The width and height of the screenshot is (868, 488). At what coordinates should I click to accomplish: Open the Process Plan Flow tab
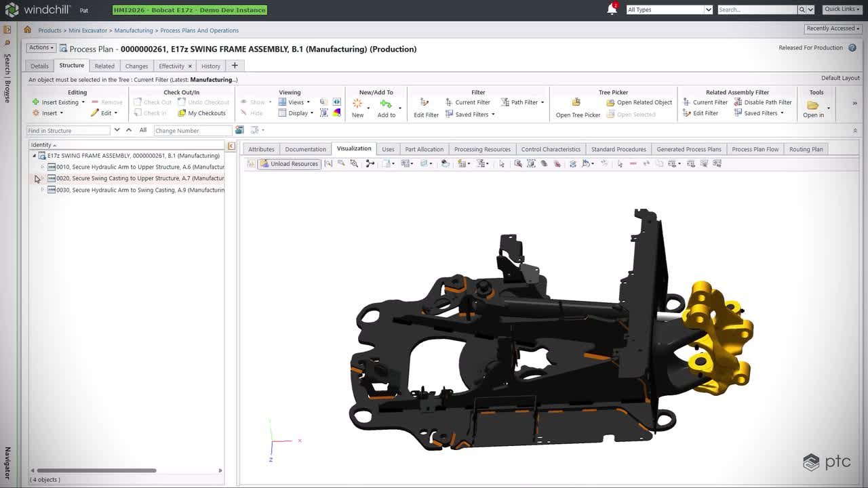[x=755, y=149]
